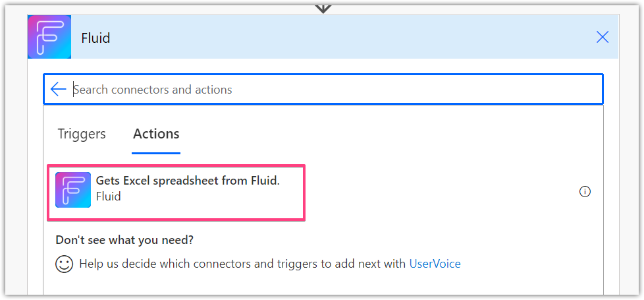Click the pink highlight border of the action
The width and height of the screenshot is (644, 300).
(x=176, y=166)
